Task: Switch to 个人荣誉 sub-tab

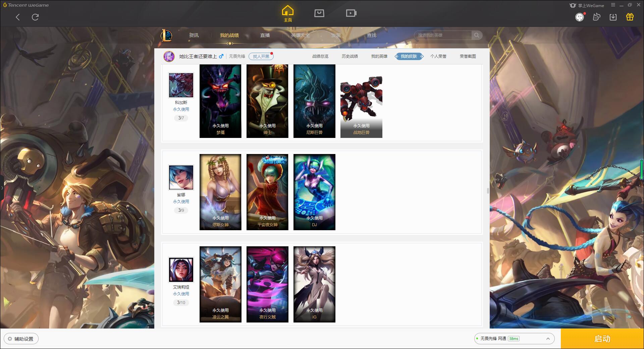Action: pyautogui.click(x=438, y=56)
